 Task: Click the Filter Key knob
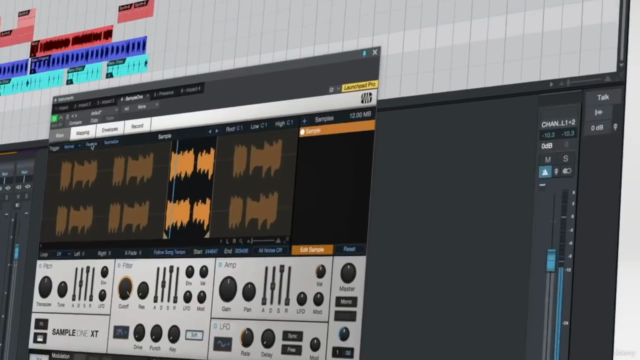click(174, 334)
